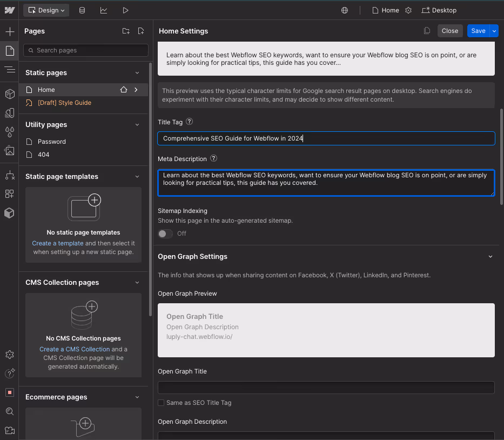Viewport: 504px width, 440px height.
Task: Click the Save button
Action: pos(478,31)
